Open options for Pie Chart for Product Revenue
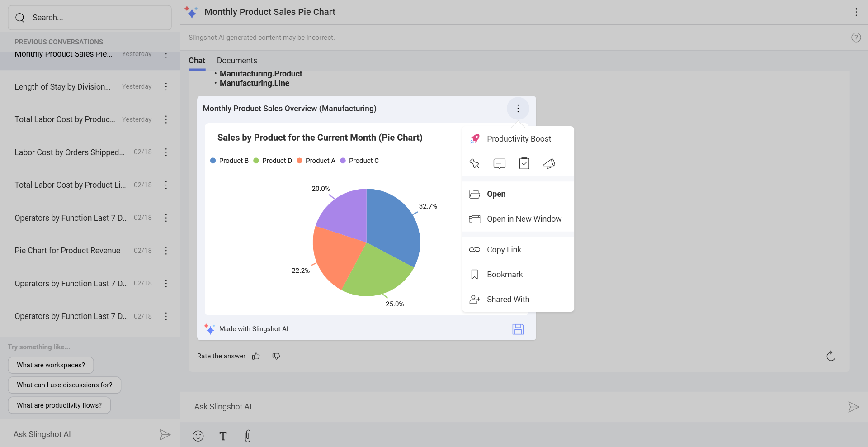The width and height of the screenshot is (868, 447). pyautogui.click(x=166, y=251)
